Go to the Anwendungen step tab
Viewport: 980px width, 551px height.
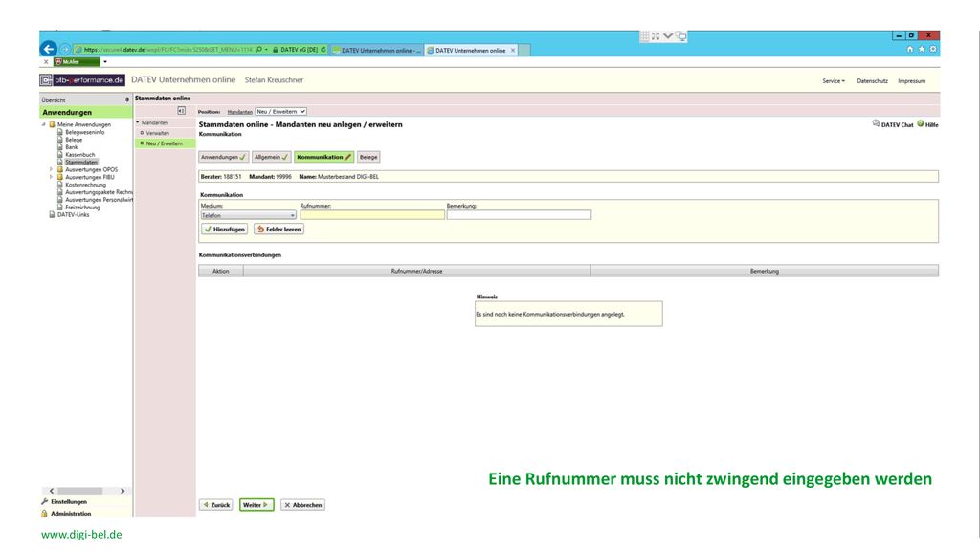coord(223,157)
